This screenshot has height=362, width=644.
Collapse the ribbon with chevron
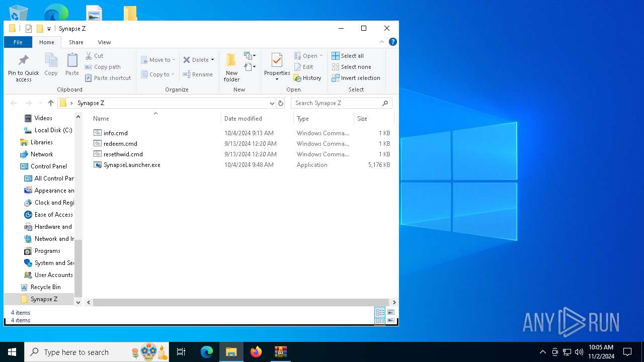(x=382, y=42)
